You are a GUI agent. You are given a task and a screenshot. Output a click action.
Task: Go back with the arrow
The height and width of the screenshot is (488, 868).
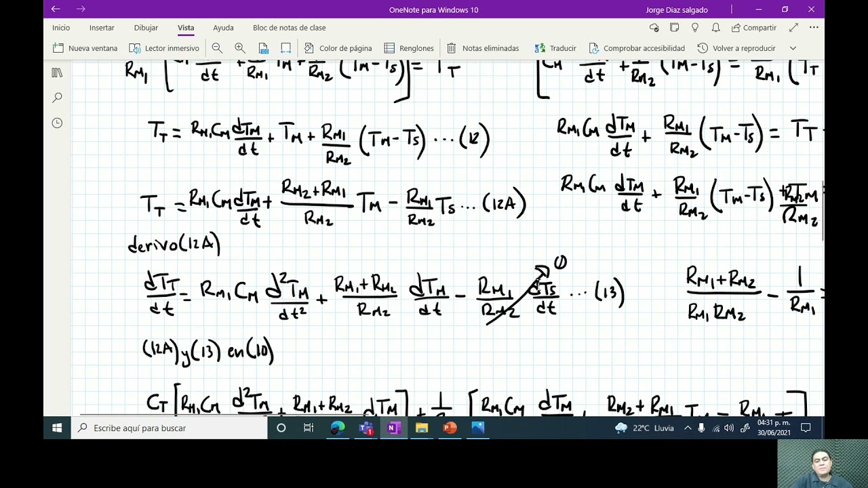click(56, 9)
